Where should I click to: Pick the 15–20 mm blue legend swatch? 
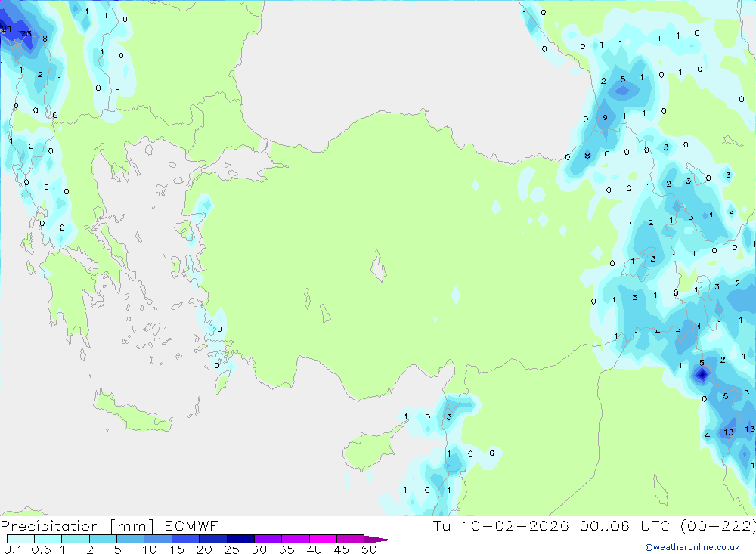tap(185, 539)
